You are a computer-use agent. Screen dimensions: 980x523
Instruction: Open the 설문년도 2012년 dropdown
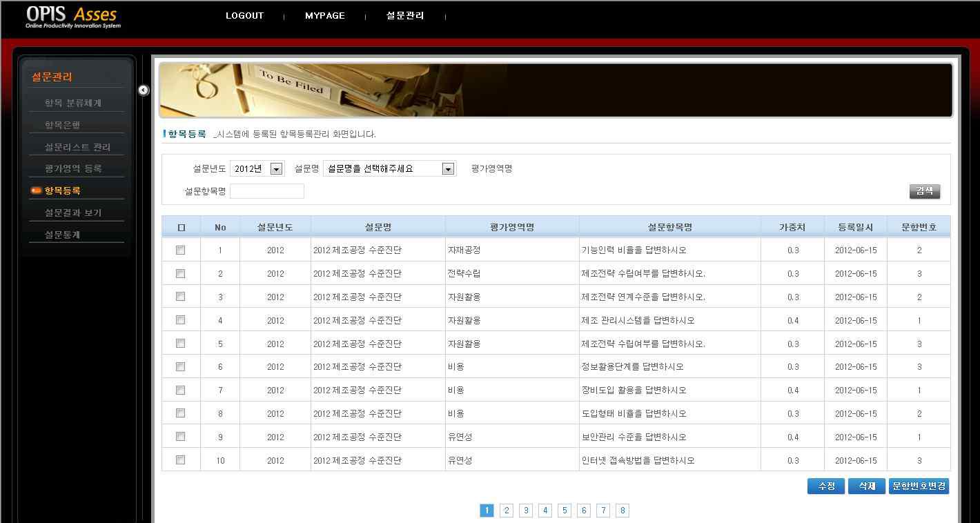coord(257,168)
